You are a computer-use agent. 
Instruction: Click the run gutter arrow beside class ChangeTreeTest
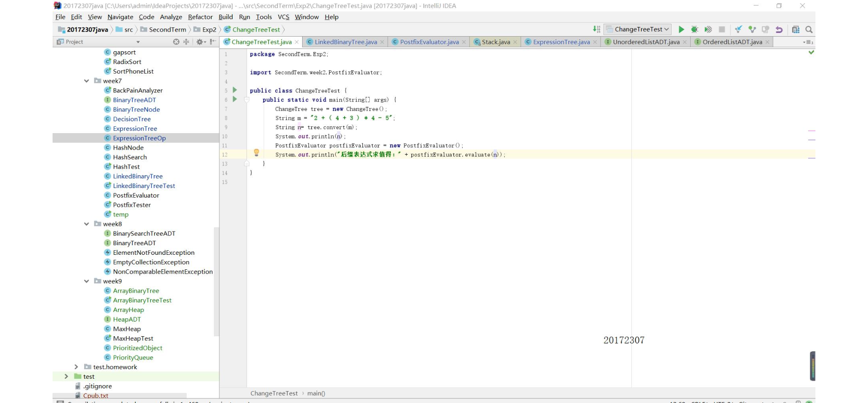pyautogui.click(x=235, y=90)
